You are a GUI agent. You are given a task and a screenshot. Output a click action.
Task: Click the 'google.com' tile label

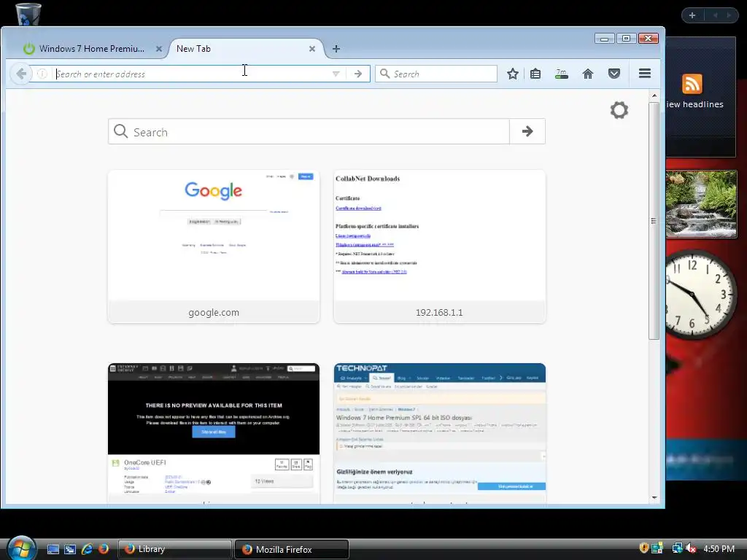coord(214,312)
